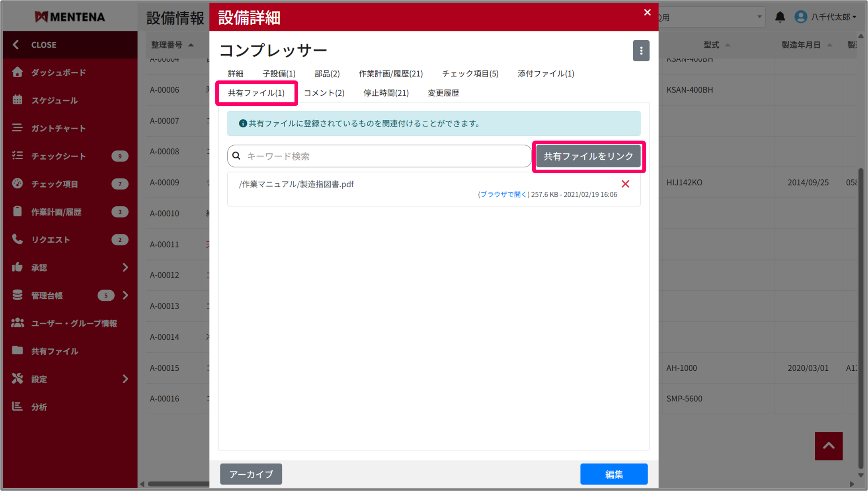The height and width of the screenshot is (491, 868).
Task: Click the three-dot options menu icon
Action: pyautogui.click(x=641, y=51)
